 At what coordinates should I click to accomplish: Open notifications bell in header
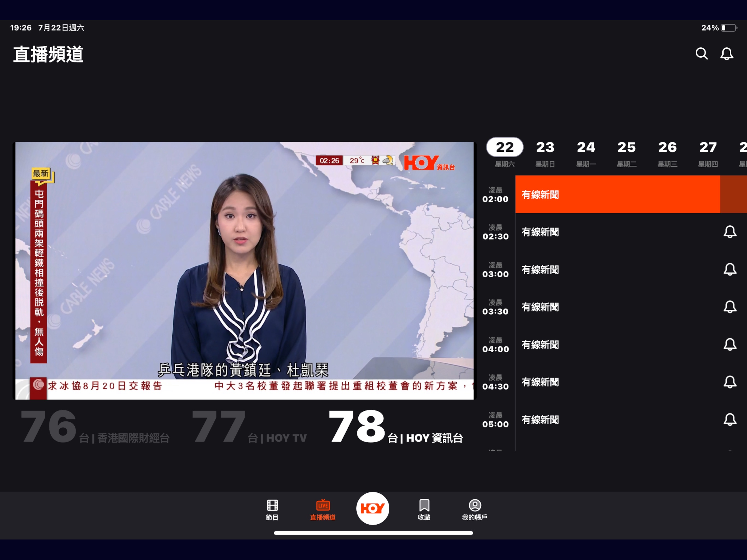(x=726, y=53)
